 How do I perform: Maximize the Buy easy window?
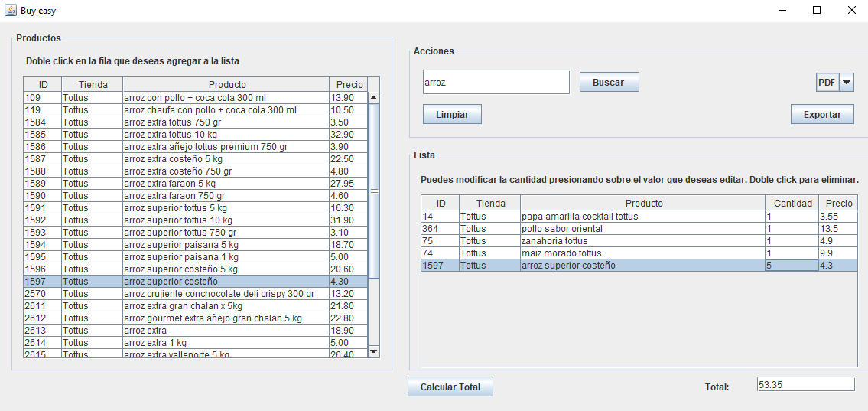click(817, 10)
